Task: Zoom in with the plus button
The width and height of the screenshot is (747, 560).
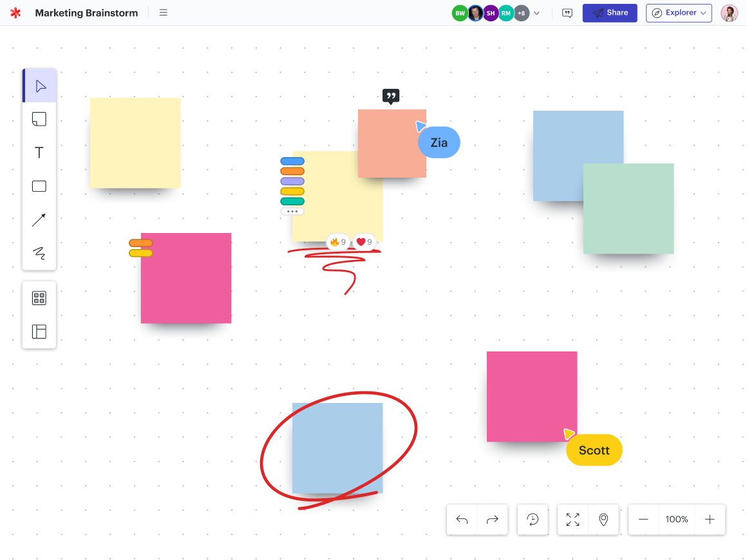Action: pos(710,519)
